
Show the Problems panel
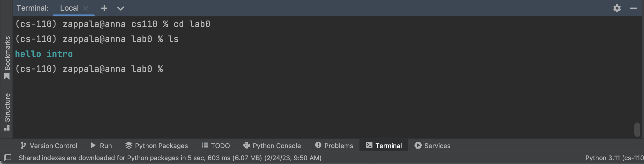[x=334, y=145]
